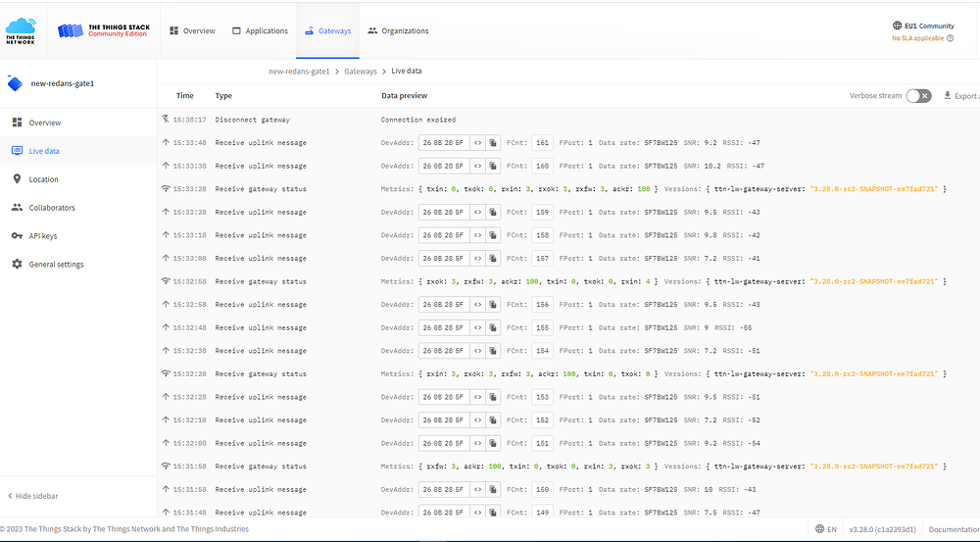Copy DevAddr in FCnt 154 row
The height and width of the screenshot is (542, 980).
(493, 351)
